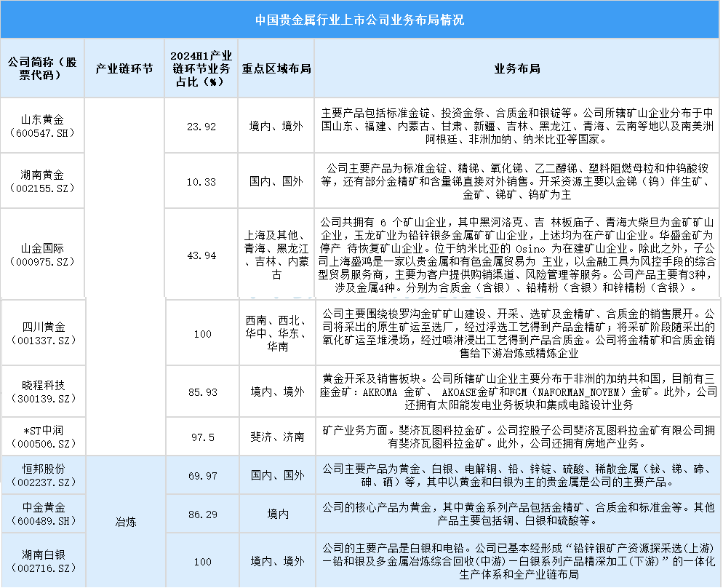Select the 业务布局 column header
This screenshot has width=723, height=588.
click(517, 68)
